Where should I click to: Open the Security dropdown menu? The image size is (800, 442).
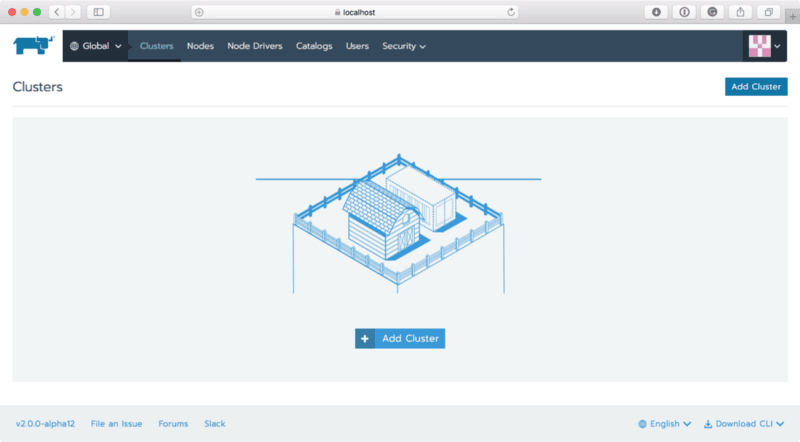click(403, 46)
